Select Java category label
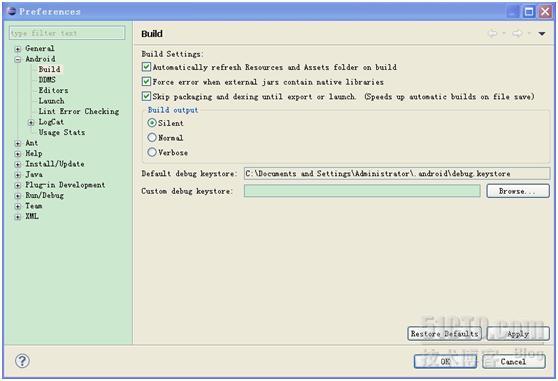This screenshot has height=381, width=558. click(34, 174)
